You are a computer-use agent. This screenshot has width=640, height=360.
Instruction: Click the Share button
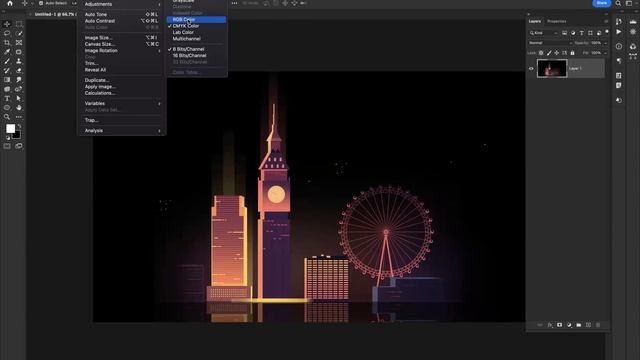point(602,3)
